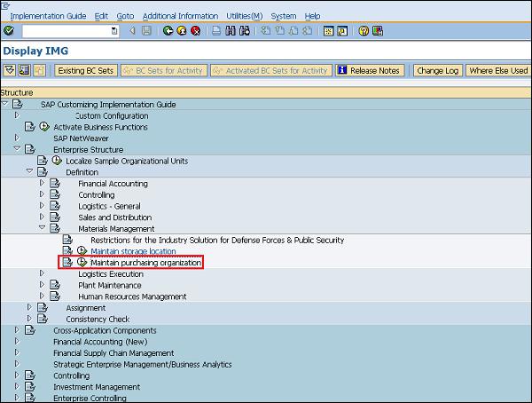Expand the SAP NetWeaver node

tap(16, 138)
